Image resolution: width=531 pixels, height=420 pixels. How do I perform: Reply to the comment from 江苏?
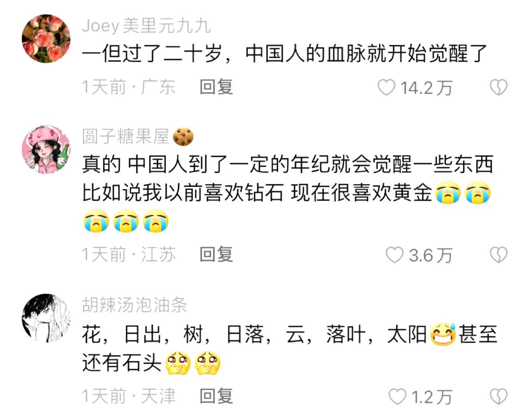point(216,254)
